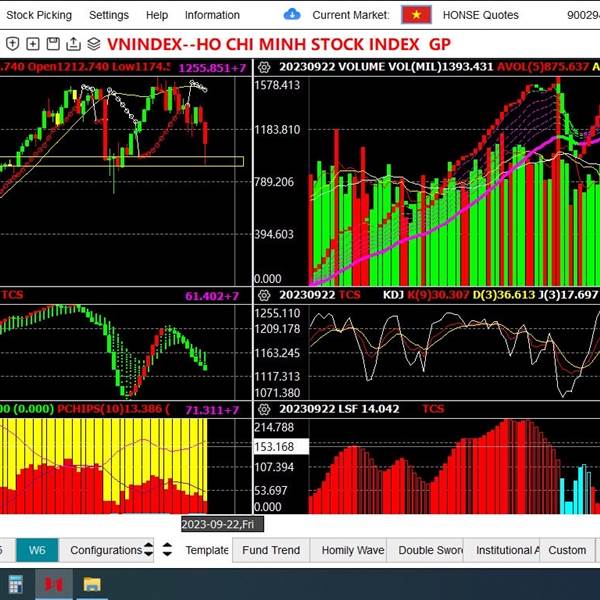Click the HONSE Quotes label
The height and width of the screenshot is (600, 600).
click(481, 15)
